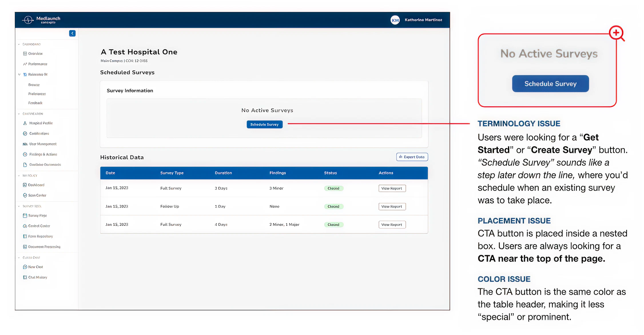Viewport: 644px width, 335px height.
Task: Click the Actions column header
Action: click(x=386, y=173)
